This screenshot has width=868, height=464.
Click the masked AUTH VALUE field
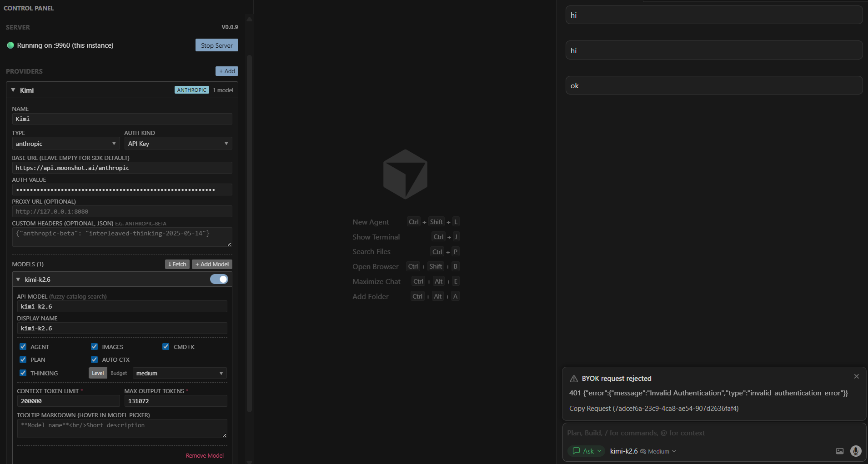click(x=122, y=190)
